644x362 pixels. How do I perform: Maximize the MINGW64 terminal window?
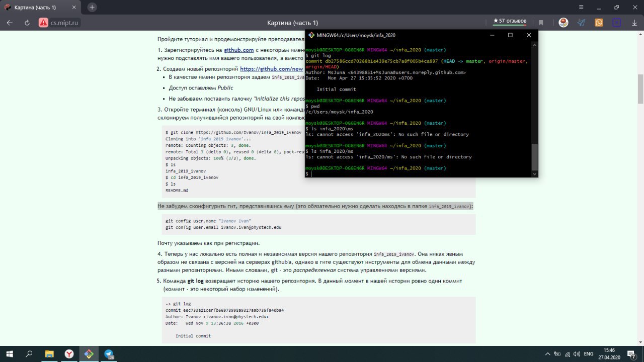pyautogui.click(x=510, y=35)
